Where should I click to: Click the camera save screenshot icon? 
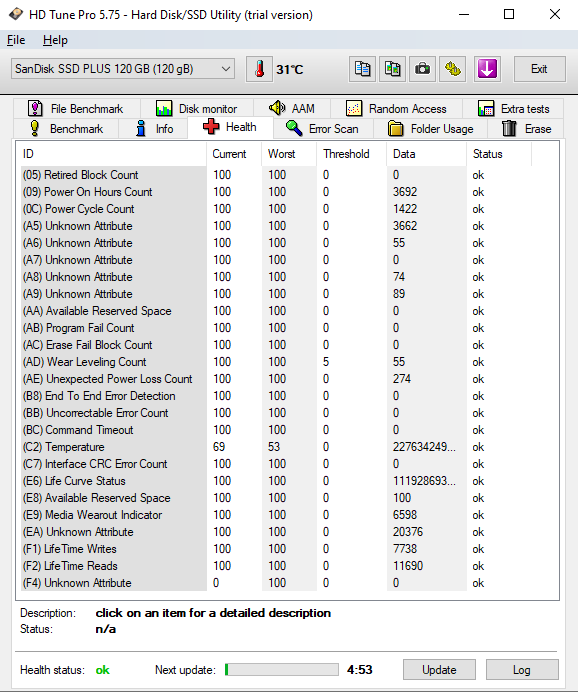click(422, 69)
